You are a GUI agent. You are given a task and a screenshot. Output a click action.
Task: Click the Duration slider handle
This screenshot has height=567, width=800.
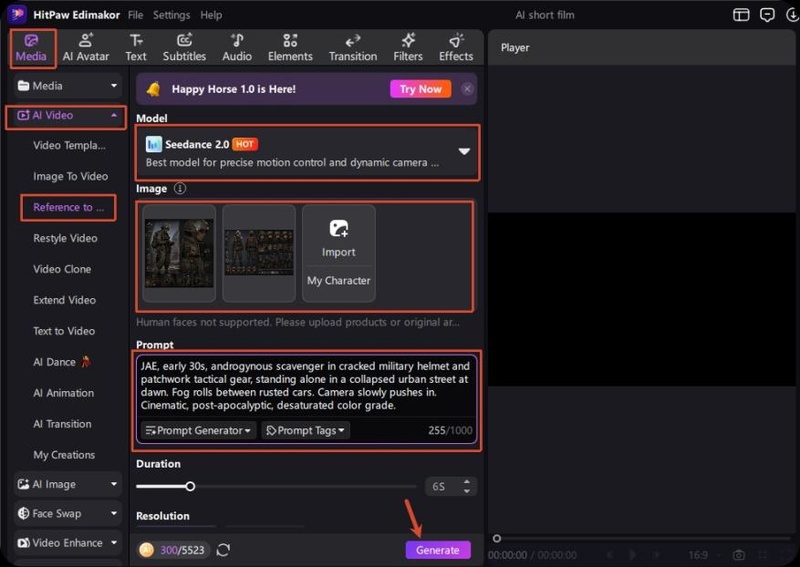[x=190, y=486]
